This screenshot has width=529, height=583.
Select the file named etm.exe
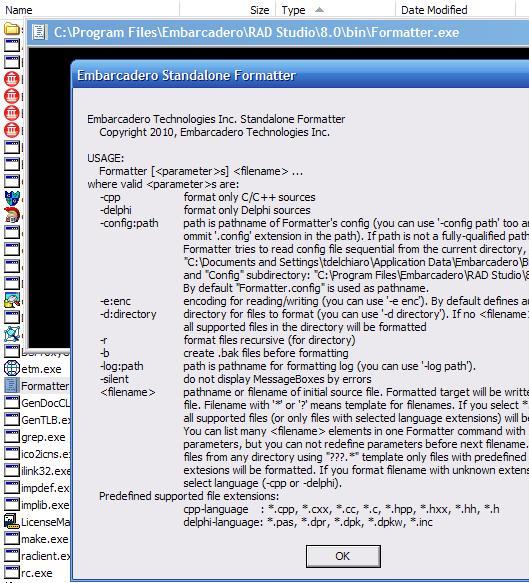pyautogui.click(x=41, y=369)
